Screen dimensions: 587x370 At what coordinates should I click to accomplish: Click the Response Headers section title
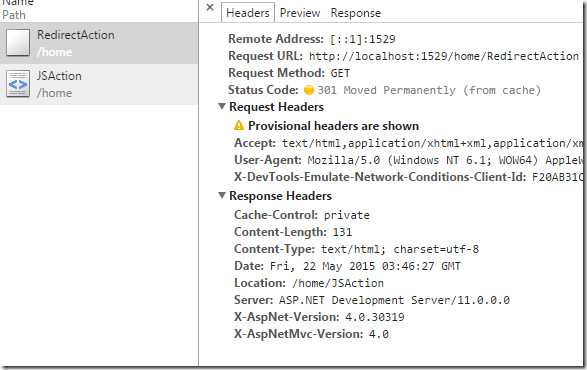(280, 195)
